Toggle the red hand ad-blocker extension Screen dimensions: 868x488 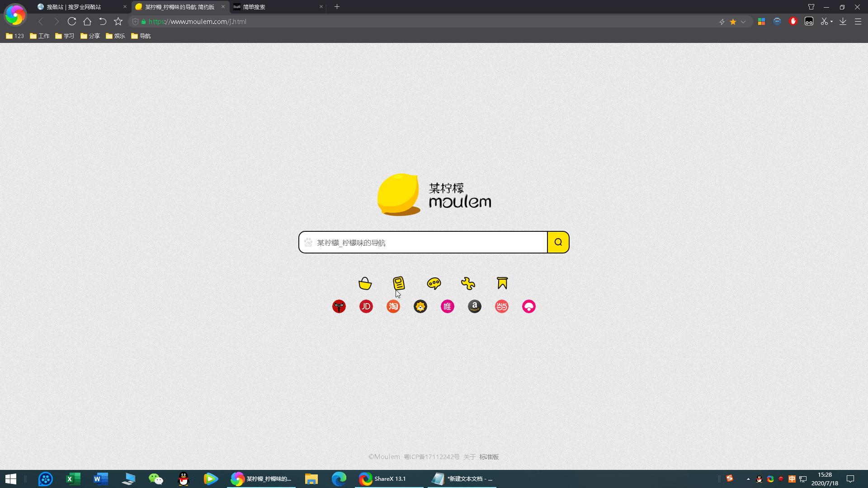coord(793,21)
